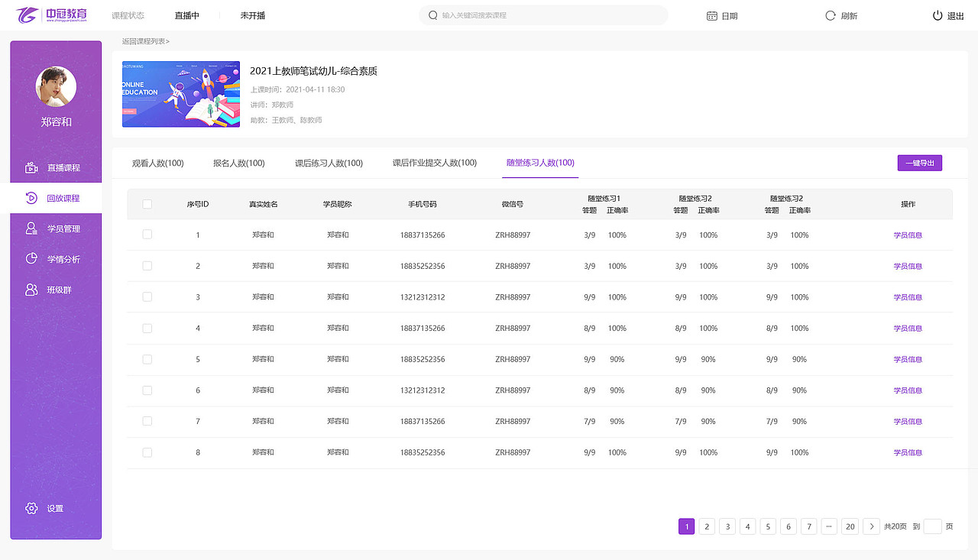978x560 pixels.
Task: Select page 4 in the pager
Action: coord(747,526)
